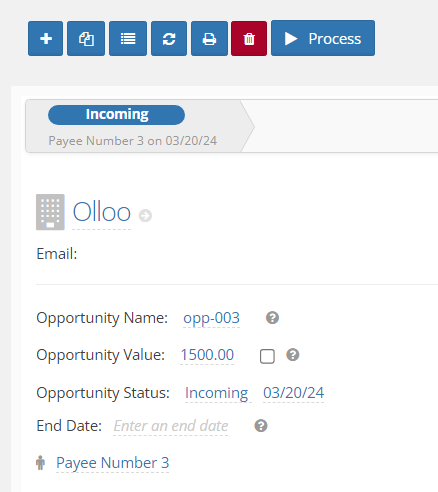Open the list view icon
The width and height of the screenshot is (438, 492).
pos(128,38)
